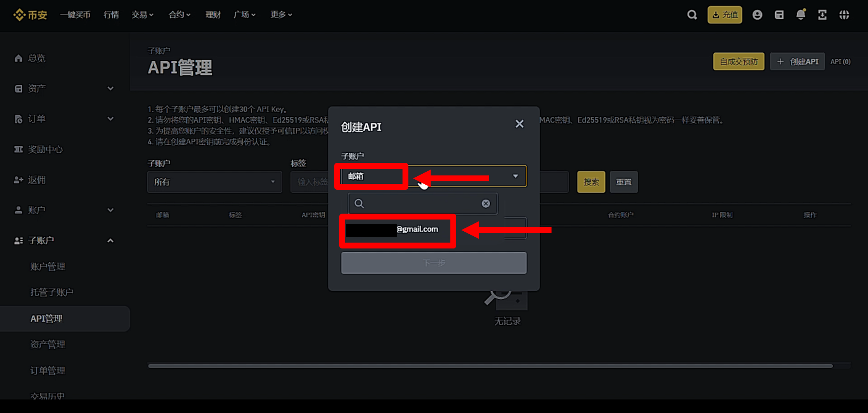Click the Binance logo

click(x=30, y=15)
